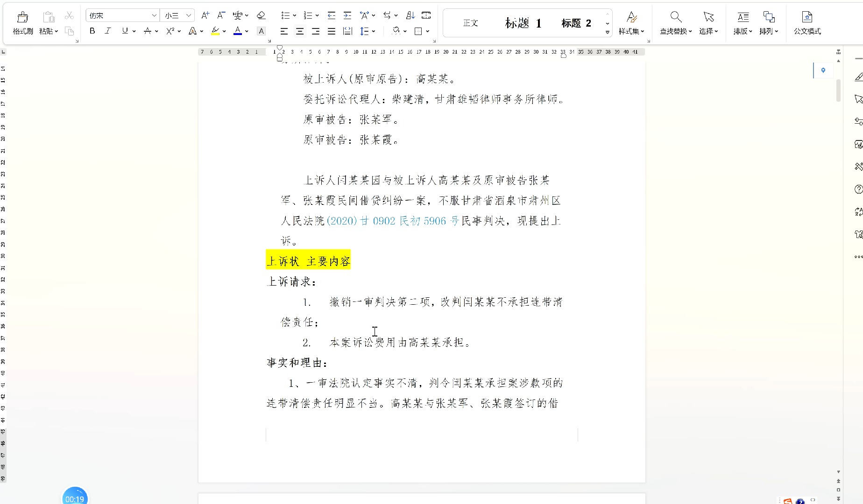This screenshot has height=504, width=863.
Task: Click the show/hide formatting marks icon
Action: [426, 15]
